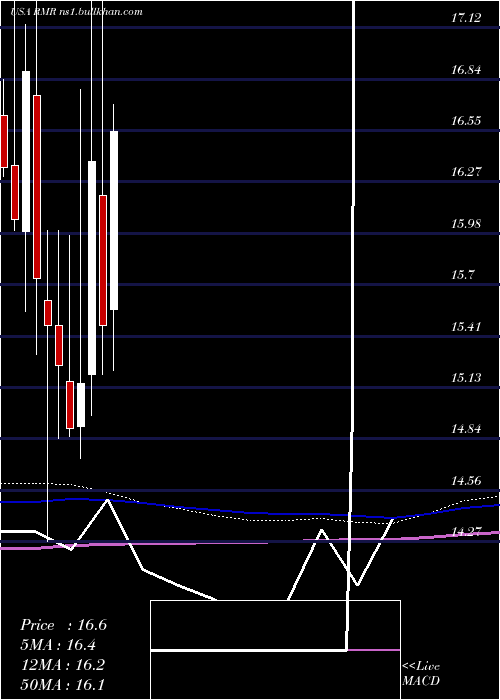
Task: Select the rightmost white candlestick body
Action: point(114,220)
